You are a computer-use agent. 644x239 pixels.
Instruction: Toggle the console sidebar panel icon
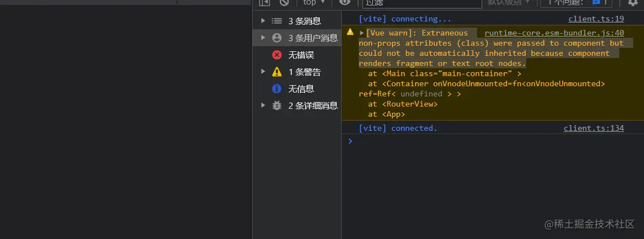pyautogui.click(x=264, y=2)
